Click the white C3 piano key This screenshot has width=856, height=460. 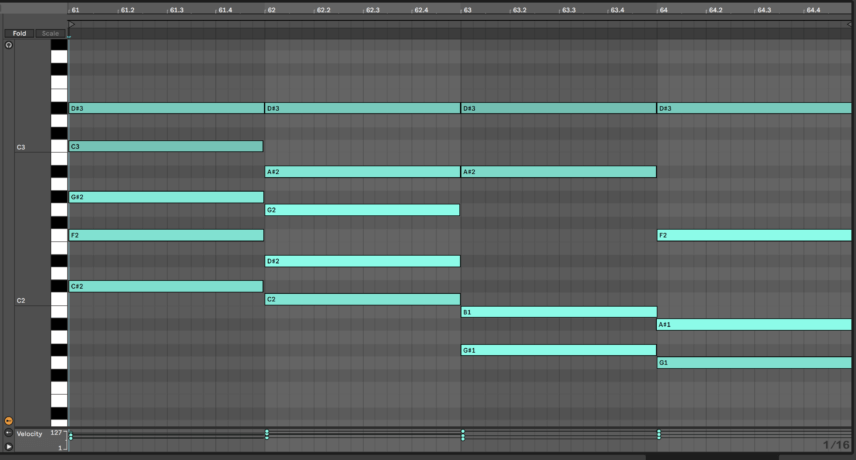[59, 146]
